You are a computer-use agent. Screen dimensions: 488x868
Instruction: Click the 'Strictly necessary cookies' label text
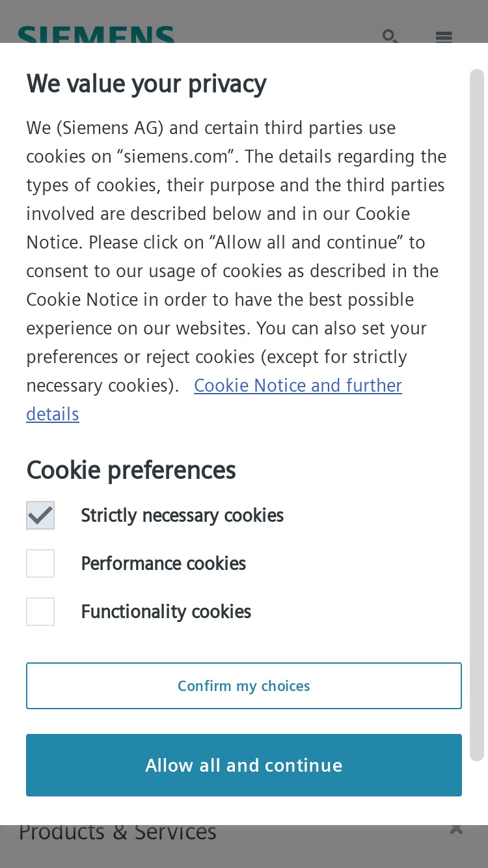pos(182,515)
